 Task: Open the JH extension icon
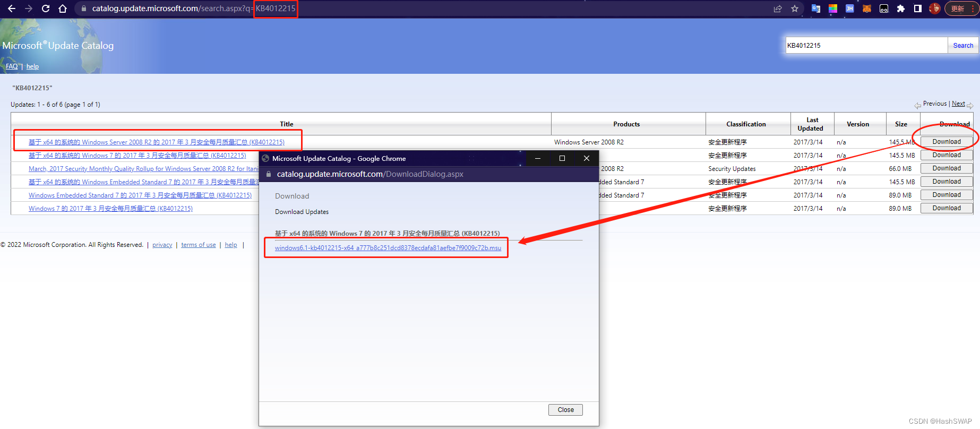tap(850, 8)
